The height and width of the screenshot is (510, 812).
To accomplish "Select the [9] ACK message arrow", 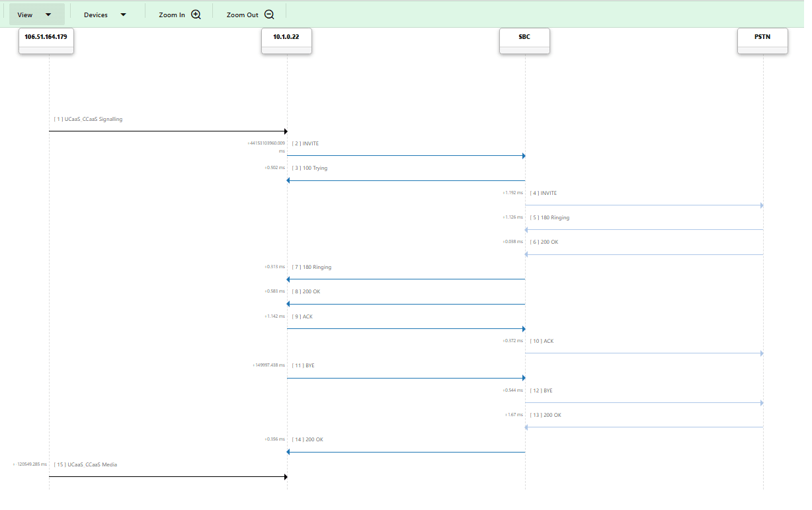I will 406,328.
